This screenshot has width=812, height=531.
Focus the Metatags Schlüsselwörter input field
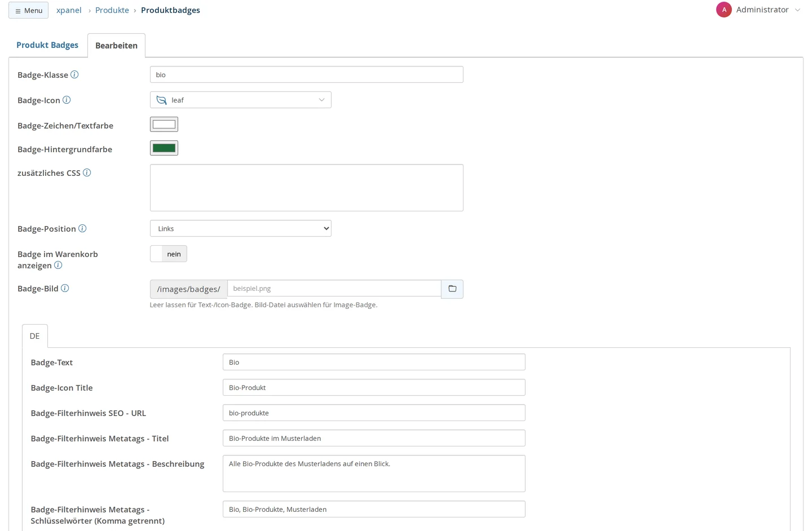click(x=374, y=509)
